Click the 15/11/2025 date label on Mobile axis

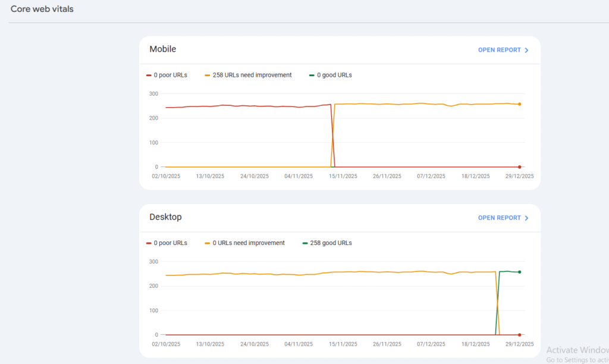click(x=342, y=176)
